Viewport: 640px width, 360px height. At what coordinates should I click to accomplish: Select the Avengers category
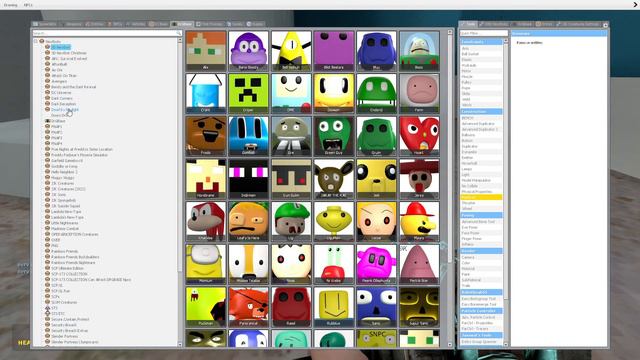pyautogui.click(x=59, y=81)
